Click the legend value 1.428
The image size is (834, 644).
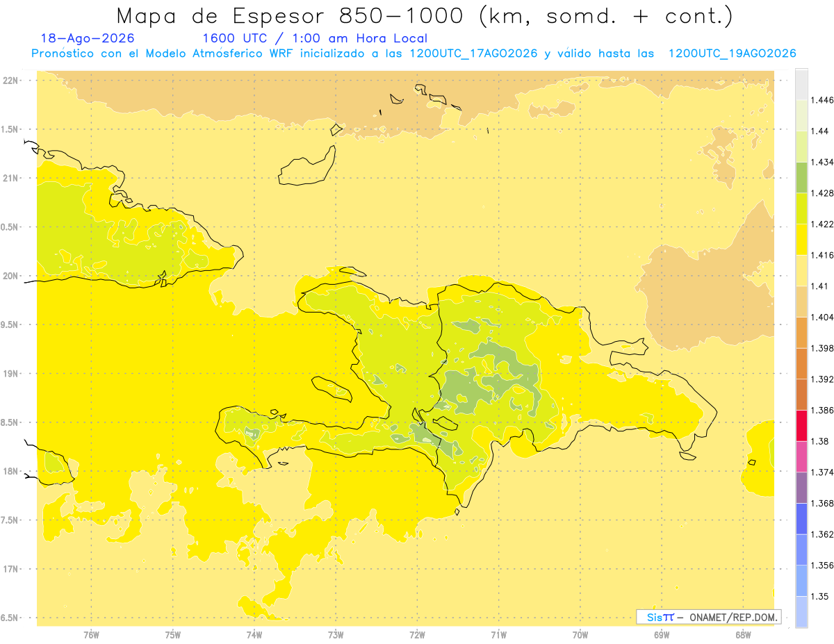822,193
